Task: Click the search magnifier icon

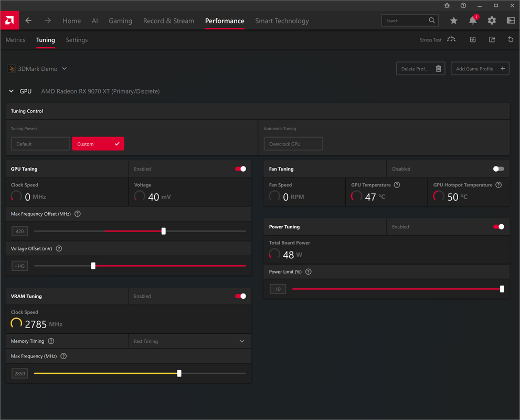Action: tap(432, 20)
